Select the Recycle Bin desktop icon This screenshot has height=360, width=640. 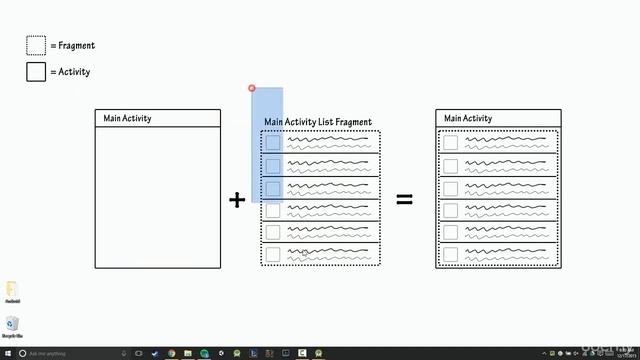12,327
